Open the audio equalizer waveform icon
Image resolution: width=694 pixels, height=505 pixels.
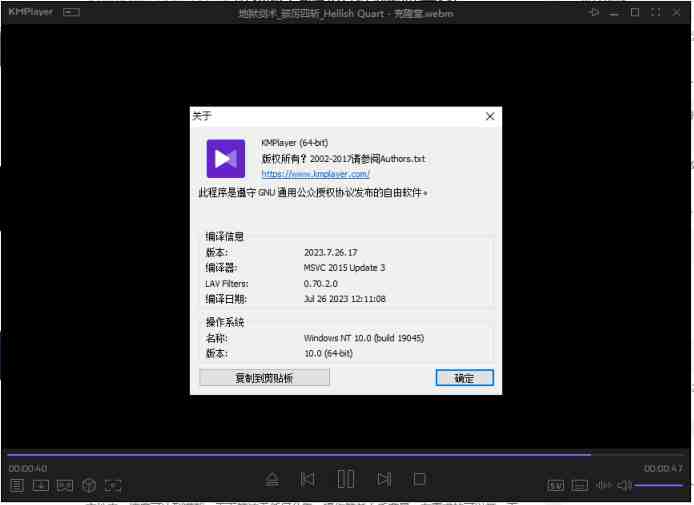(x=603, y=486)
